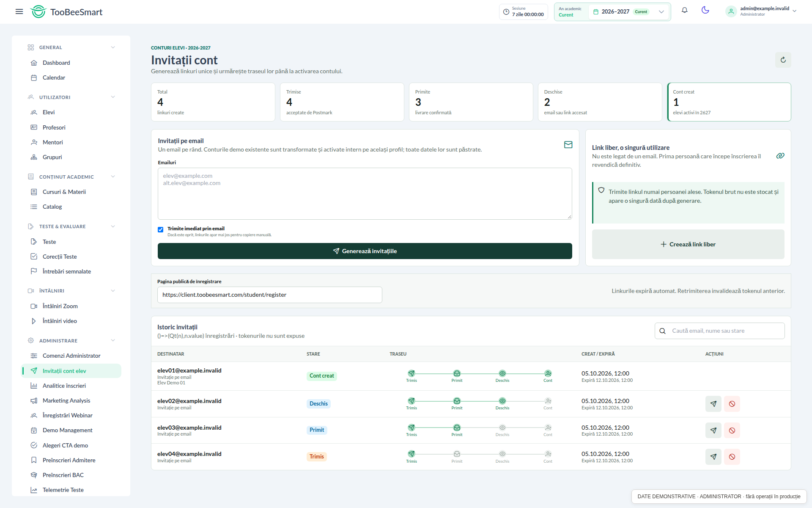Open Cursuri & Materii page

(71, 192)
